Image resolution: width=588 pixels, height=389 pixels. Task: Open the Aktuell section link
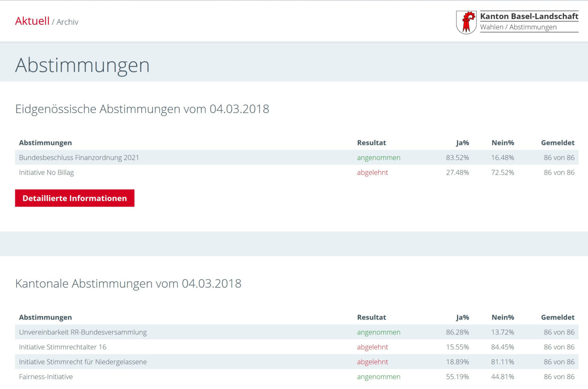[32, 21]
